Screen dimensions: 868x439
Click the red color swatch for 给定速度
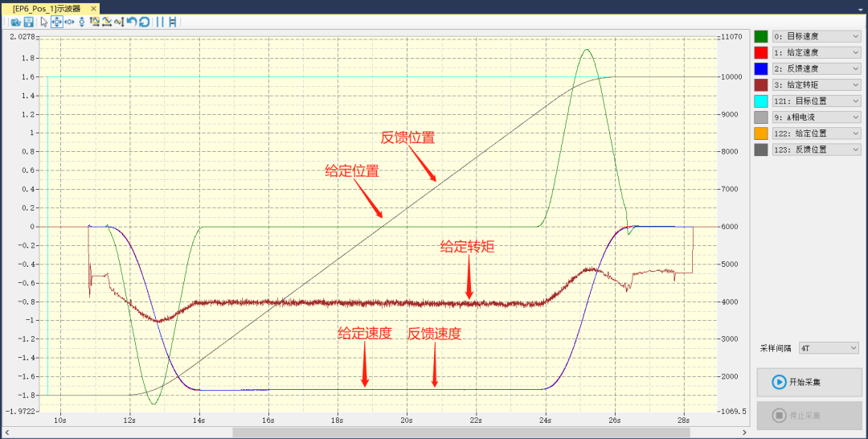tap(761, 52)
